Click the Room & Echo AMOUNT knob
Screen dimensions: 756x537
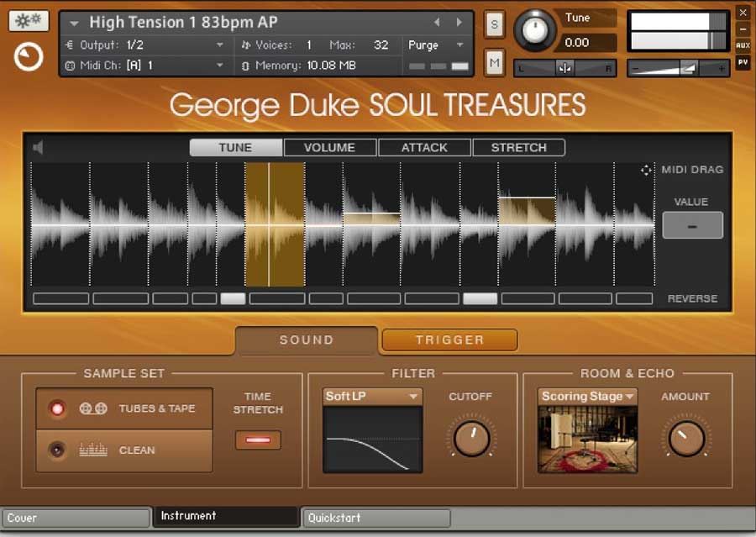click(686, 438)
